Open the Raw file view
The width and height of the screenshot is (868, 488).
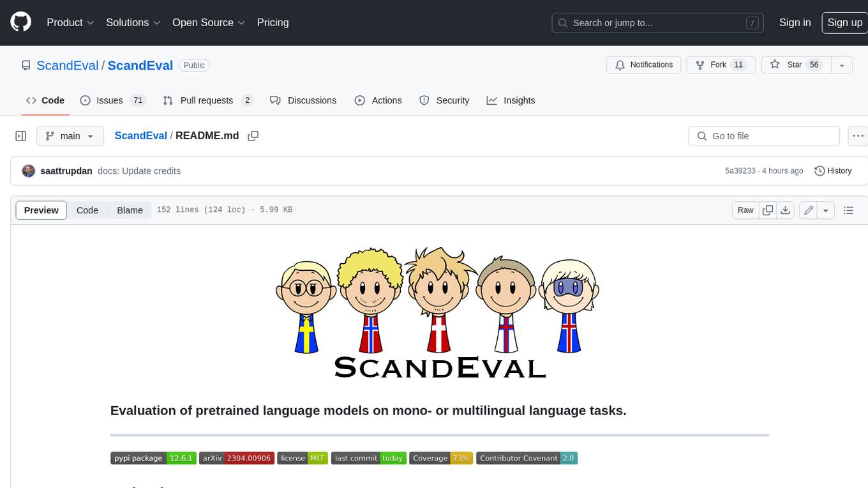coord(745,210)
